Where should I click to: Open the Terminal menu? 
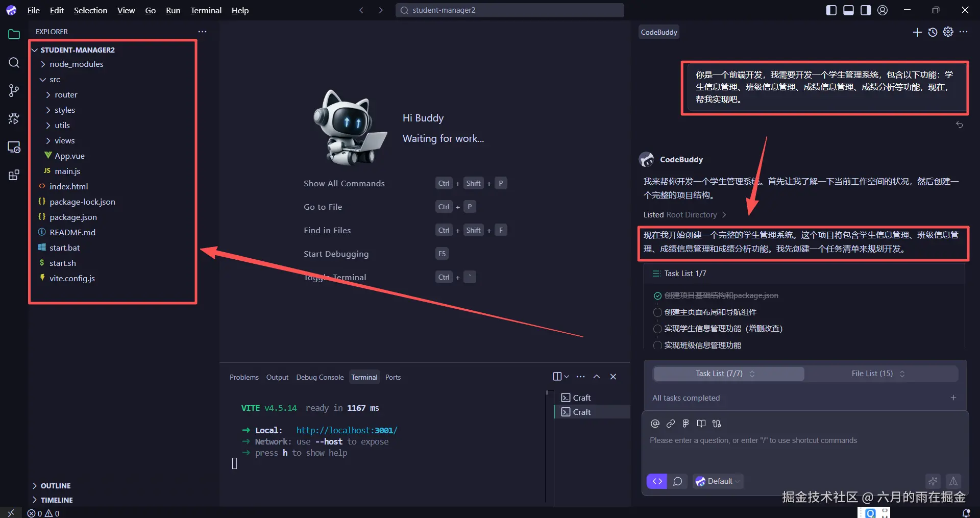206,10
